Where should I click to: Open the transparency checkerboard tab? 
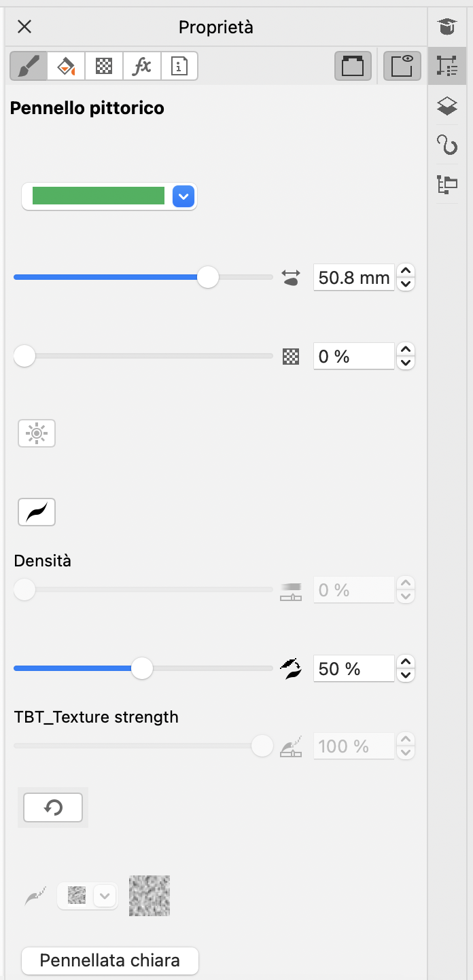point(104,67)
